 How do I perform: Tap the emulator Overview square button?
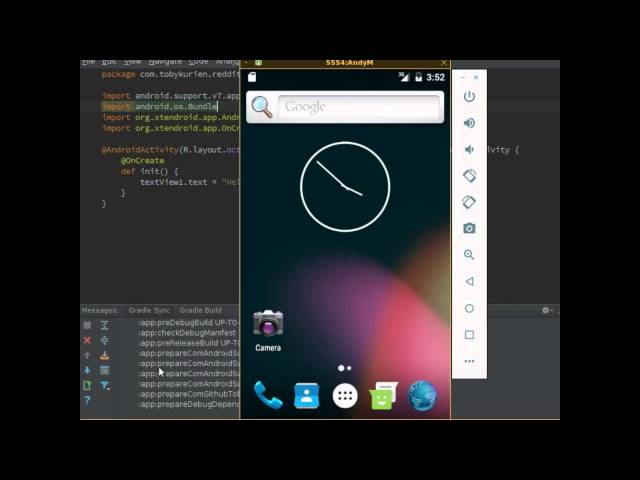coord(469,335)
